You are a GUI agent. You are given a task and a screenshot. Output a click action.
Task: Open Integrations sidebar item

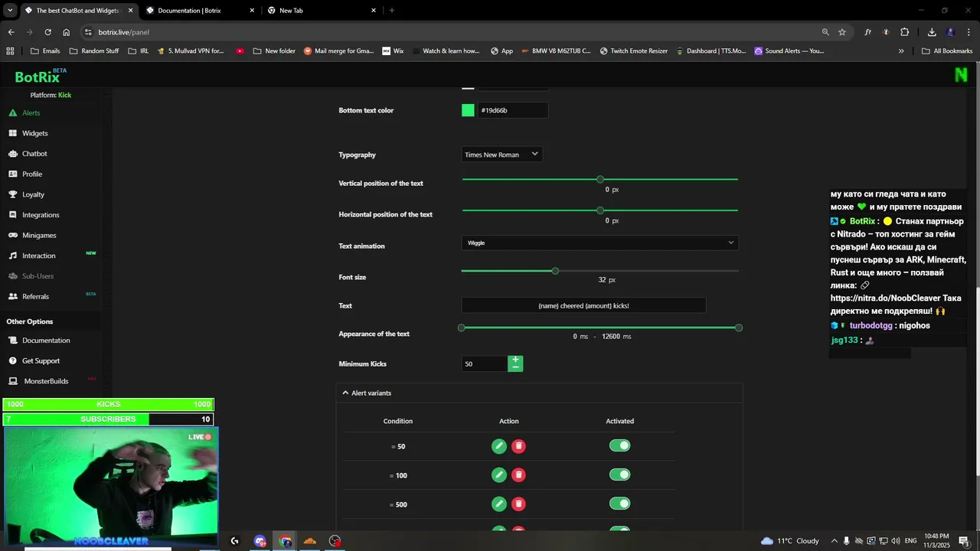click(x=41, y=215)
